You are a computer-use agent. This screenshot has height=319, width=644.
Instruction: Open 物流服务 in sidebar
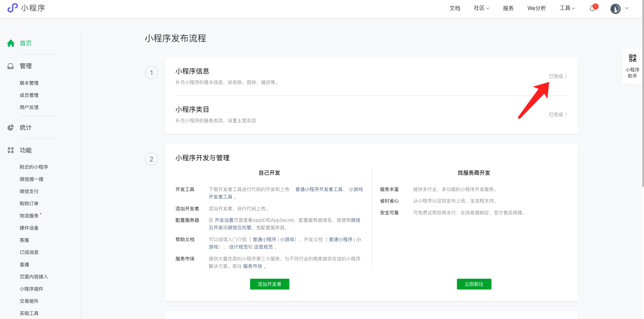[x=29, y=216]
